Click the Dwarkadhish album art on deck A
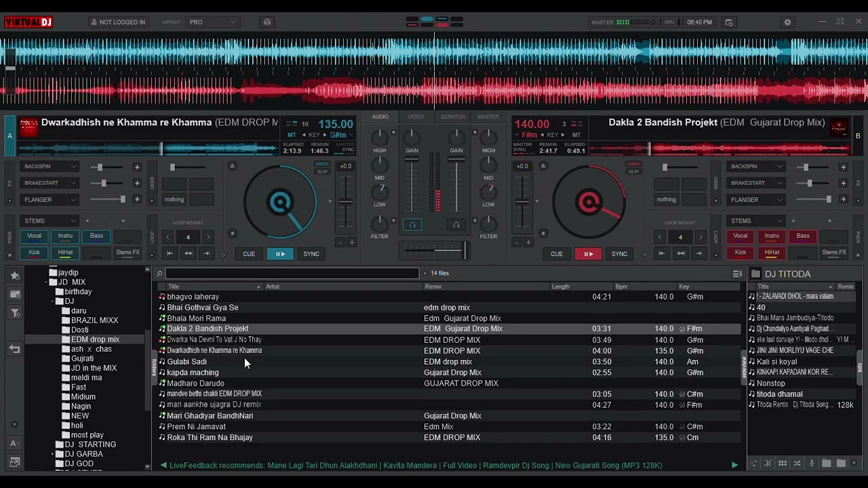 coord(29,127)
